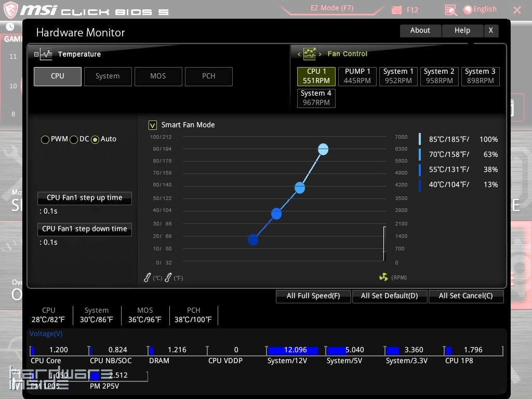
Task: Click the Temperature graph icon
Action: point(46,54)
